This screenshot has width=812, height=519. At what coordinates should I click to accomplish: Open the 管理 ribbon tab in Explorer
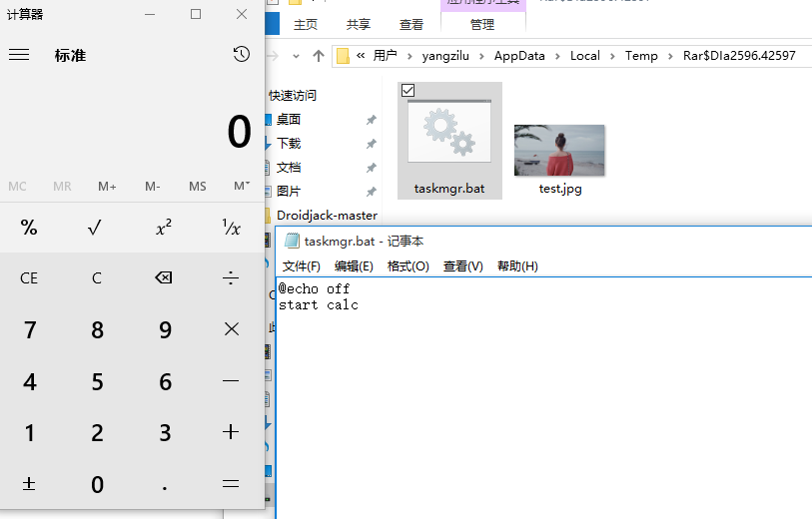click(x=482, y=24)
